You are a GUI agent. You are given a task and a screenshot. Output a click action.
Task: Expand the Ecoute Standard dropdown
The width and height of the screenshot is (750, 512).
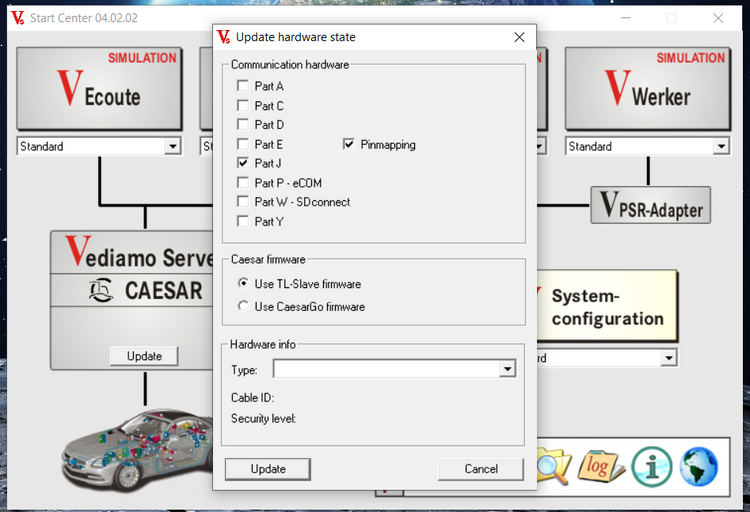point(172,146)
